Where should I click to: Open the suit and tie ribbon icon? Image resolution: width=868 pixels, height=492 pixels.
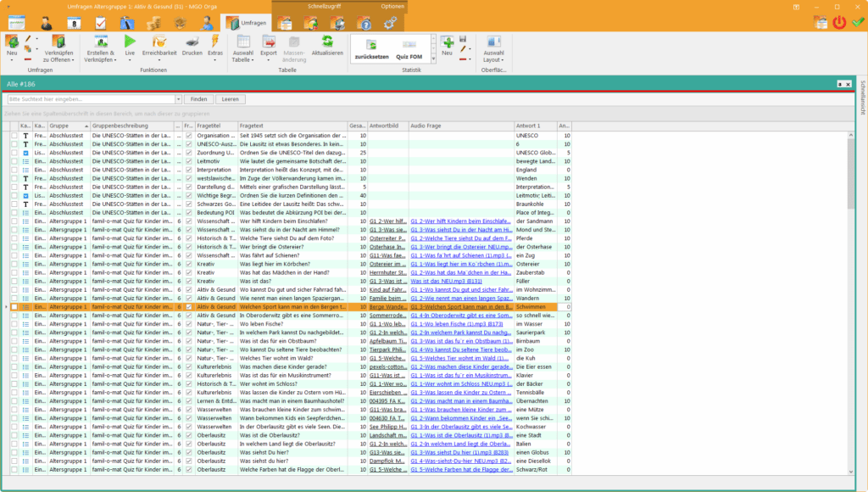point(127,23)
